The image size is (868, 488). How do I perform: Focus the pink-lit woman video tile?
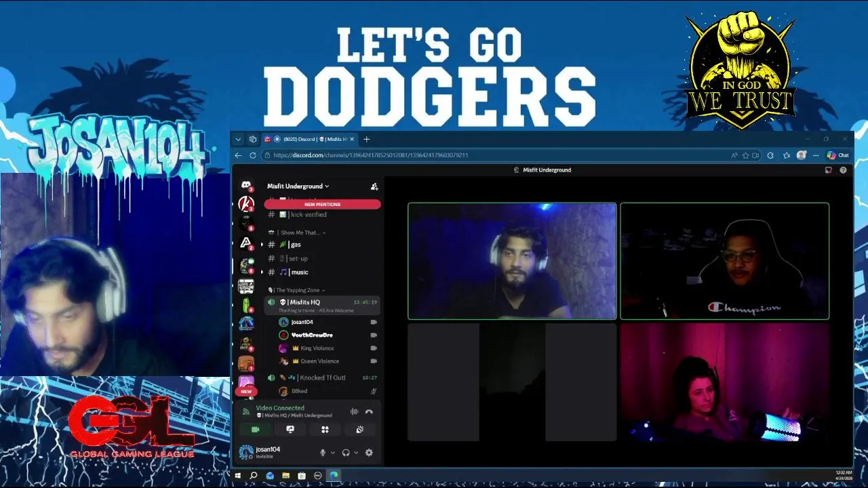(x=725, y=382)
